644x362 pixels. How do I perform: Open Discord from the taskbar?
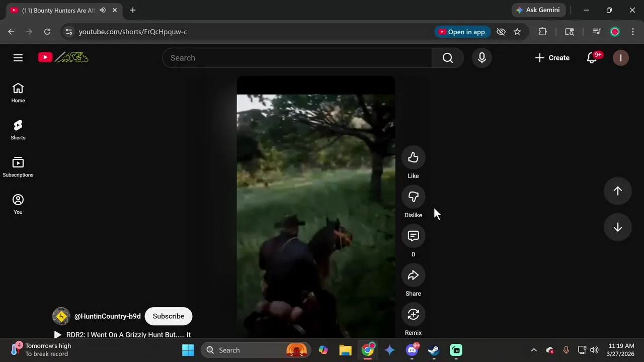pyautogui.click(x=412, y=350)
